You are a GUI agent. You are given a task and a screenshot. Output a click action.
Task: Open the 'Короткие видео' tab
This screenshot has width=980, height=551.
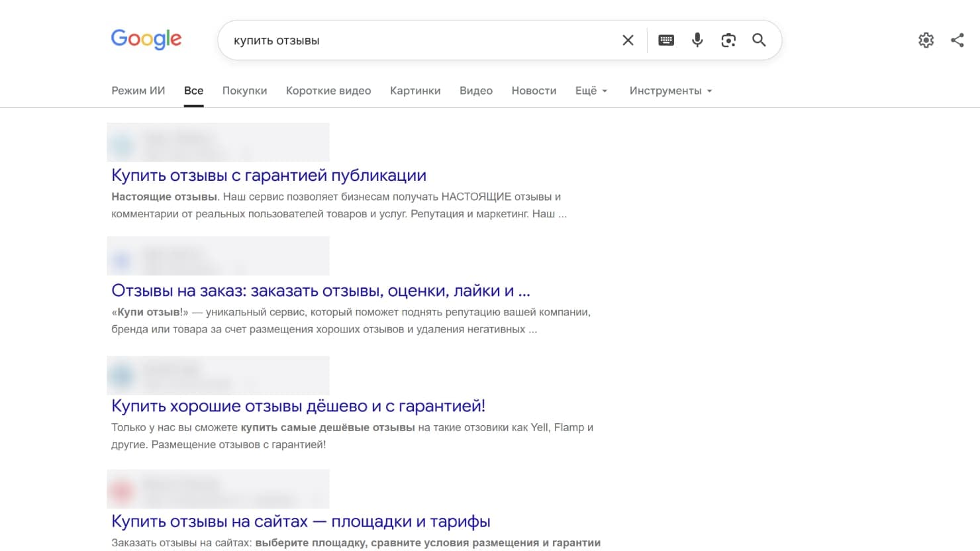point(328,91)
